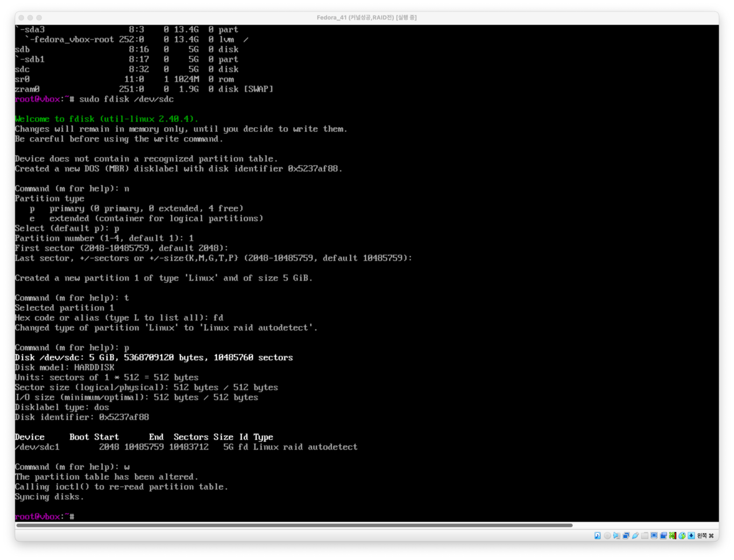Click the host key indicator 왼쪽 ⌘

click(705, 536)
